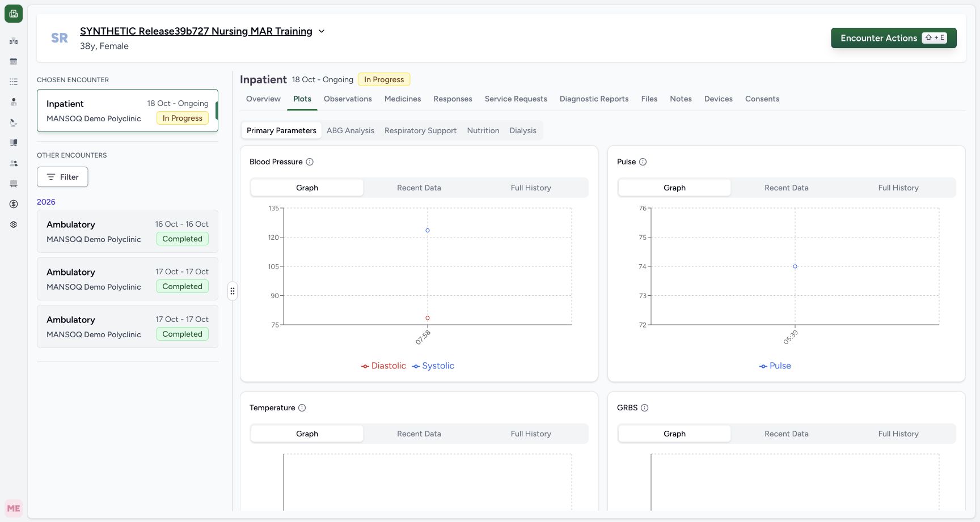Viewport: 980px width, 522px height.
Task: Open the checklist icon in sidebar
Action: [14, 82]
